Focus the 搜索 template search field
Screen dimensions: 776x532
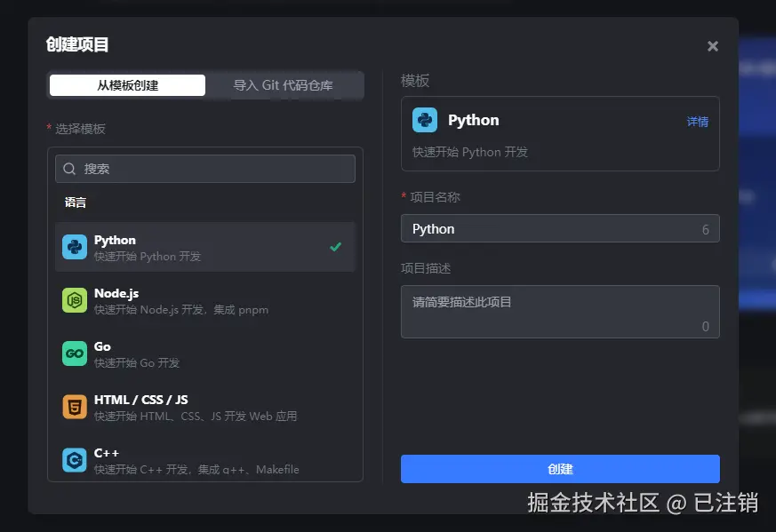click(x=205, y=169)
